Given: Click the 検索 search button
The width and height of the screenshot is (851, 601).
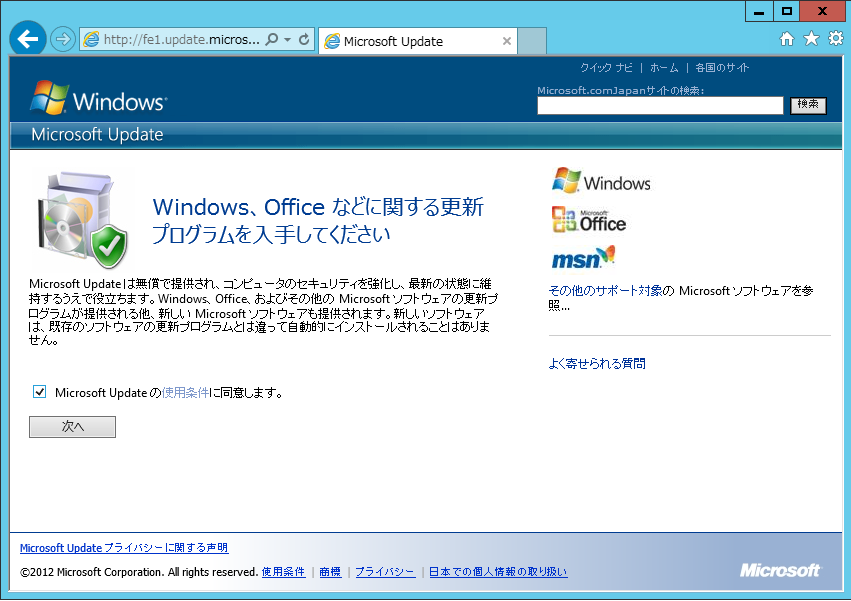Looking at the screenshot, I should (x=808, y=105).
